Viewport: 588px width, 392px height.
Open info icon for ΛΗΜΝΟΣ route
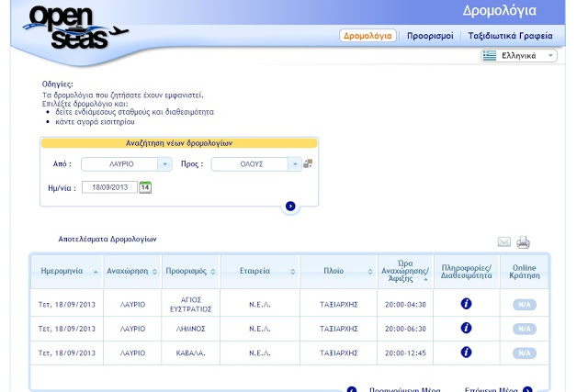click(466, 328)
